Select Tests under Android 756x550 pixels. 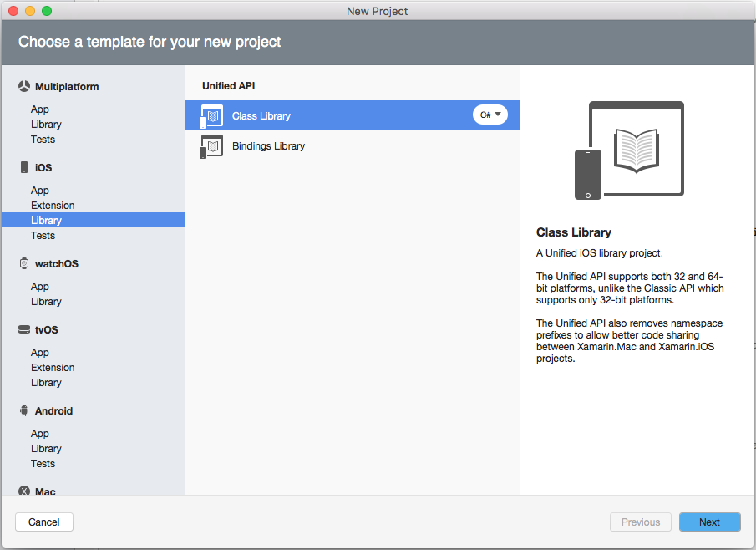pos(43,463)
